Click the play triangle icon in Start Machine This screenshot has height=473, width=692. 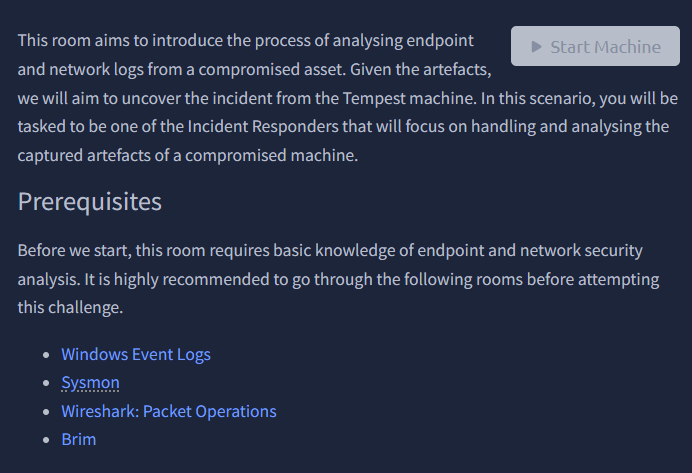pyautogui.click(x=537, y=46)
